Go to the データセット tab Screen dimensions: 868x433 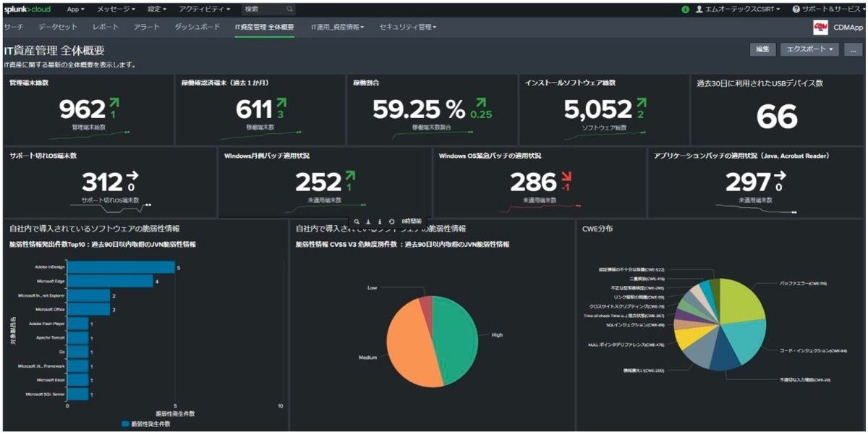(59, 27)
